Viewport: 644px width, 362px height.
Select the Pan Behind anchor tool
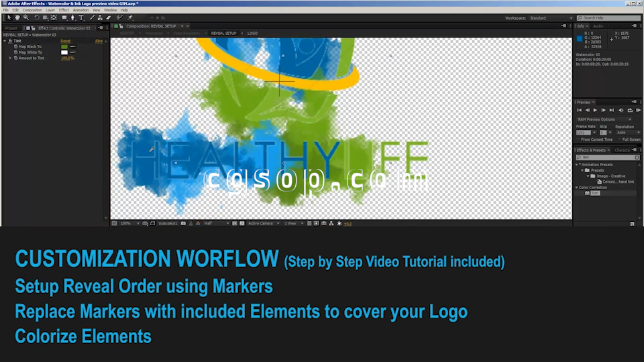click(x=54, y=17)
